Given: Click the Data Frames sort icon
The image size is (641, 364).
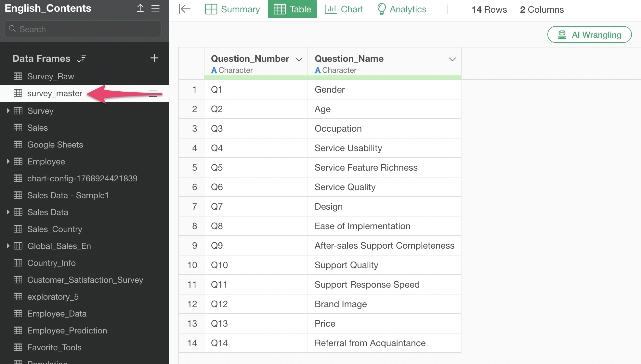Looking at the screenshot, I should [x=82, y=58].
